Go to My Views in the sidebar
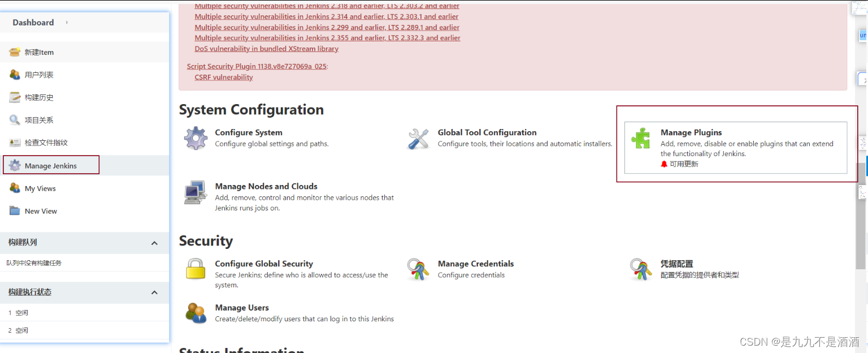Viewport: 868px width, 353px height. [40, 188]
